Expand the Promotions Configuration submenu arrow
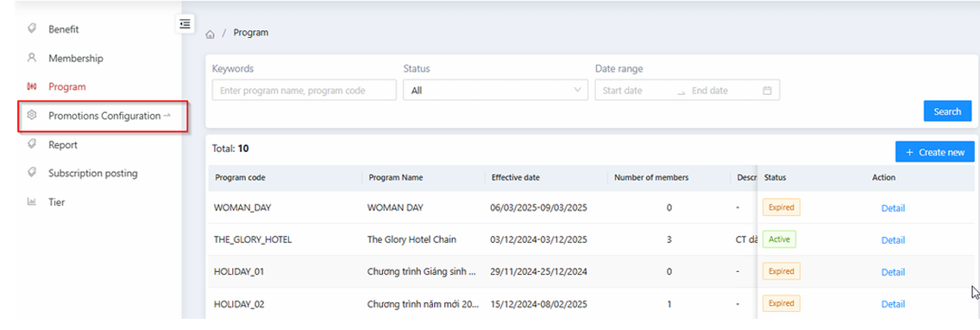The width and height of the screenshot is (980, 330). tap(166, 115)
